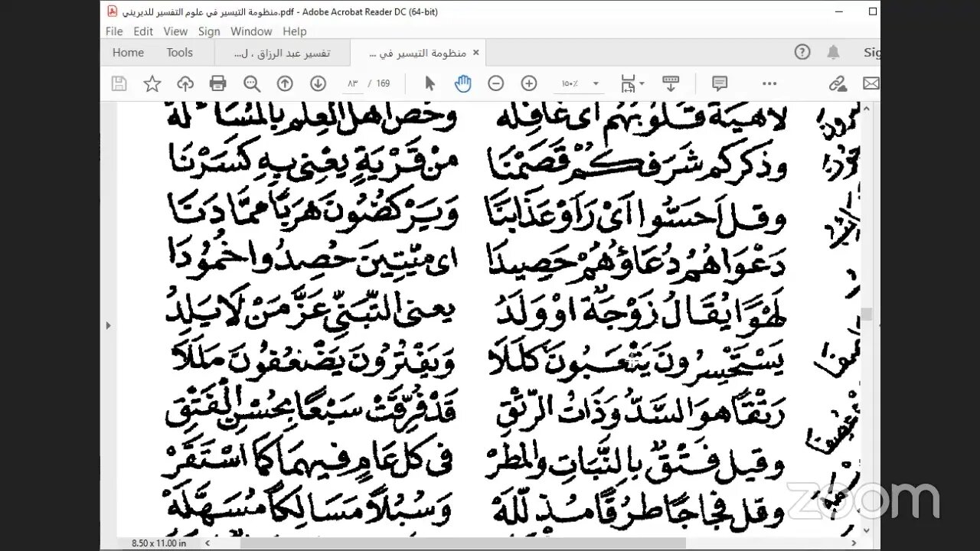The height and width of the screenshot is (551, 980).
Task: Open the Edit menu
Action: coord(143,31)
